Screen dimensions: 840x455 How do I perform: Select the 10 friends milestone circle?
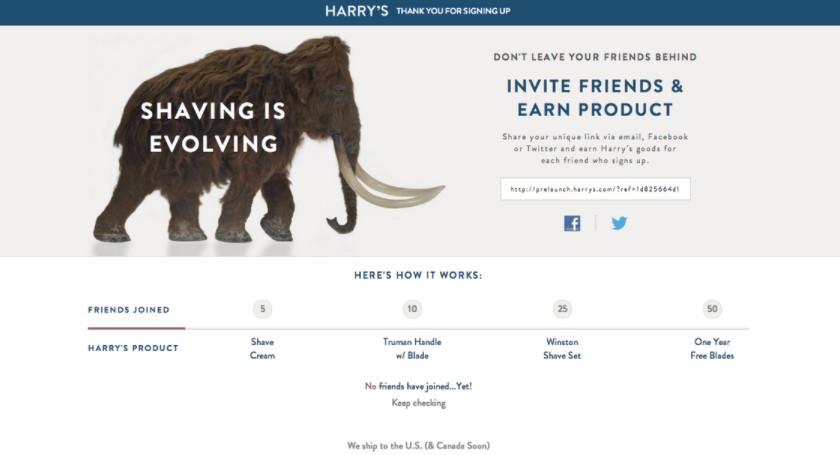point(412,309)
